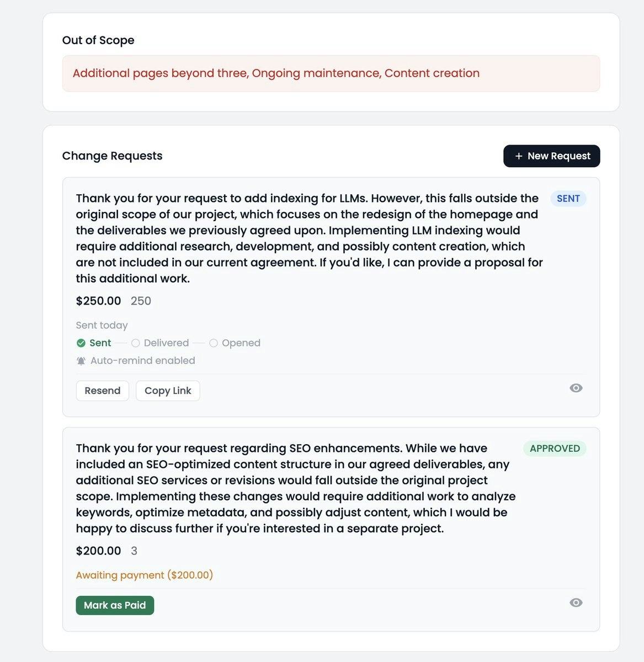Click the eye icon on LLM indexing request
Viewport: 644px width, 662px height.
pyautogui.click(x=576, y=388)
